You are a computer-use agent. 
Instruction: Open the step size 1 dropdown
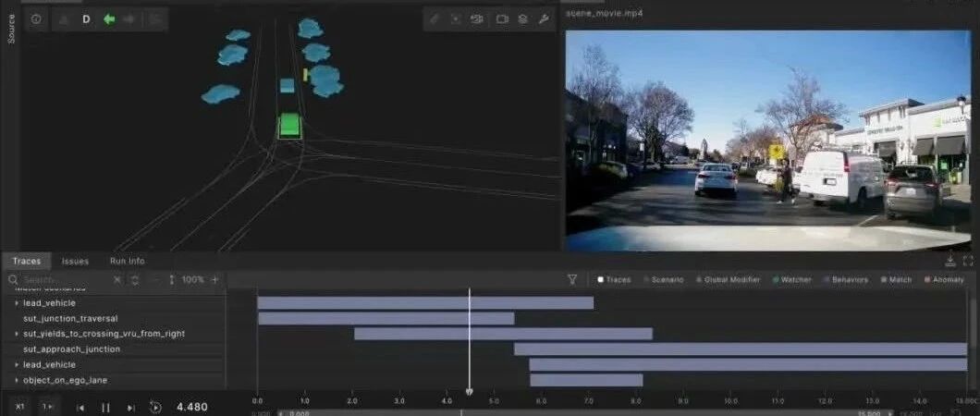coord(47,407)
